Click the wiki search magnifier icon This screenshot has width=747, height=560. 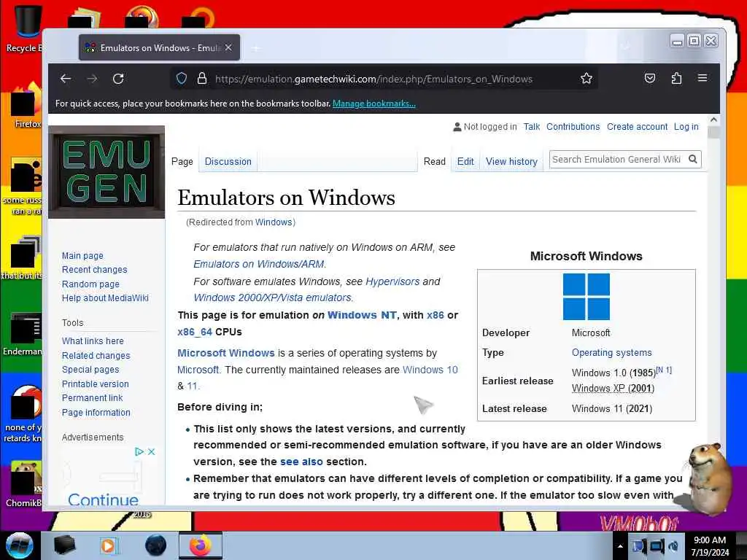(x=693, y=159)
